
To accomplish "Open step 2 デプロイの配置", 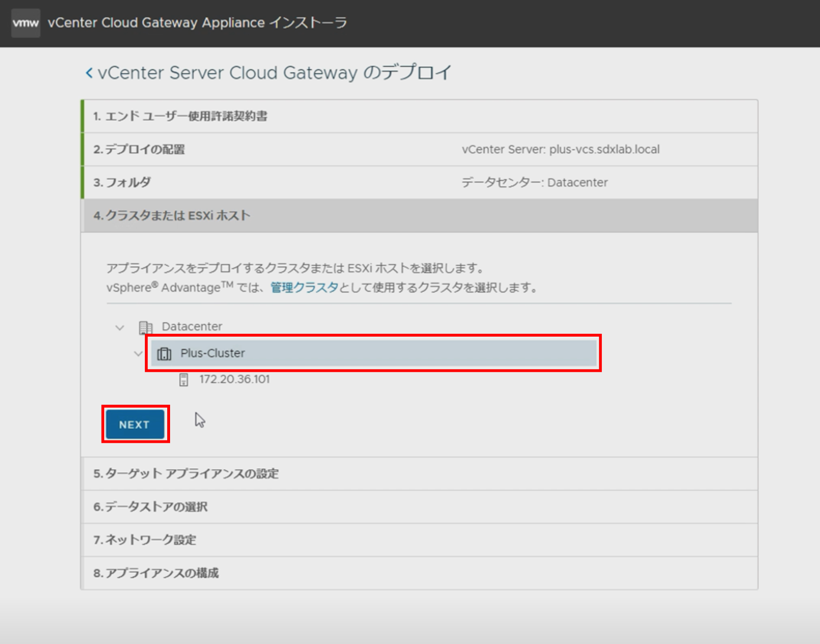I will (x=419, y=149).
